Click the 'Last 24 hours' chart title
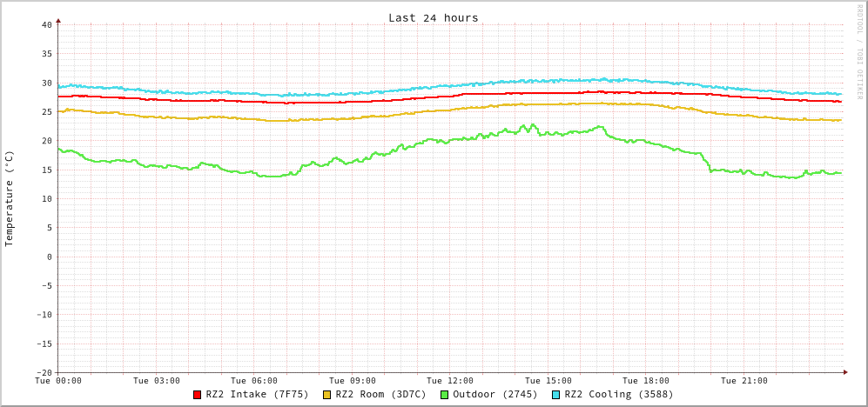This screenshot has height=407, width=868. tap(434, 17)
